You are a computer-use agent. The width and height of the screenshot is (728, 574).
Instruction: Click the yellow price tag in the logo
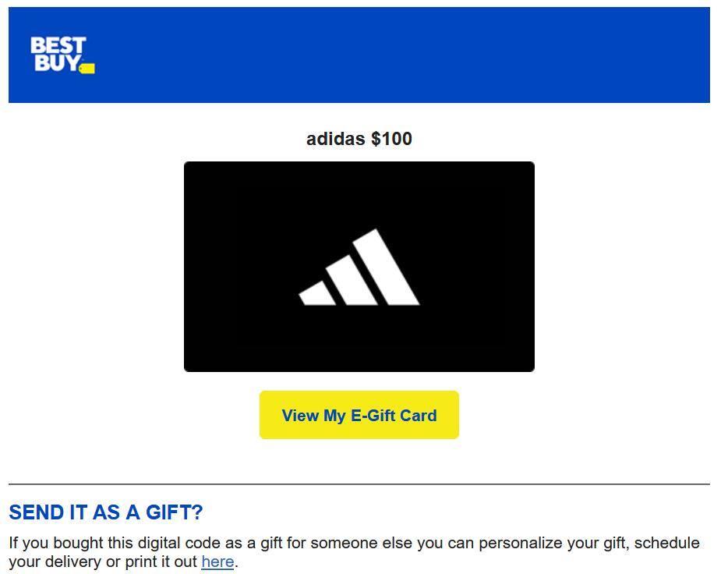click(87, 69)
